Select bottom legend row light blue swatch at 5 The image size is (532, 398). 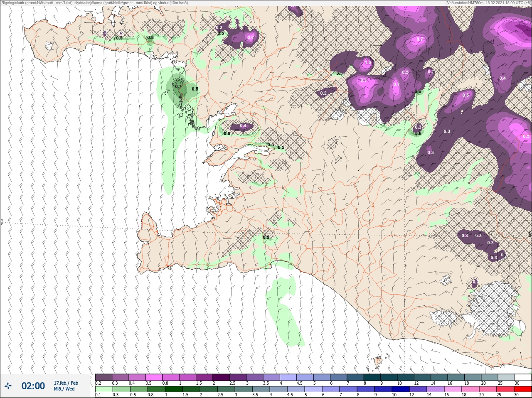click(x=313, y=389)
